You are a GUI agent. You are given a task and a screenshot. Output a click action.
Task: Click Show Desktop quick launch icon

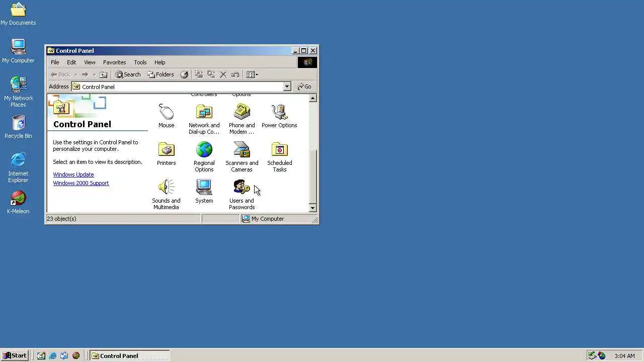pyautogui.click(x=41, y=355)
